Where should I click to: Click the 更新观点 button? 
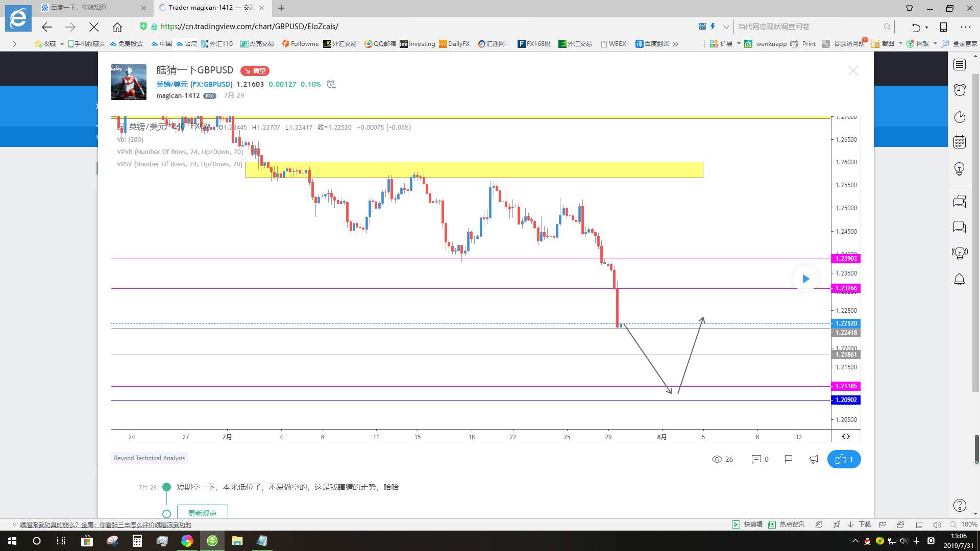pos(202,513)
